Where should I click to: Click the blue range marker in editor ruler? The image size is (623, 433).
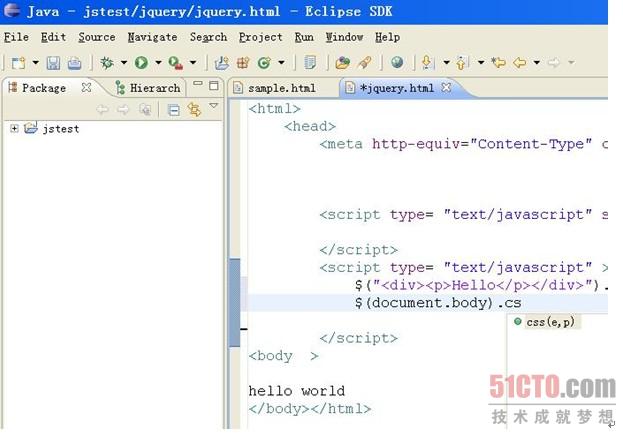[234, 302]
